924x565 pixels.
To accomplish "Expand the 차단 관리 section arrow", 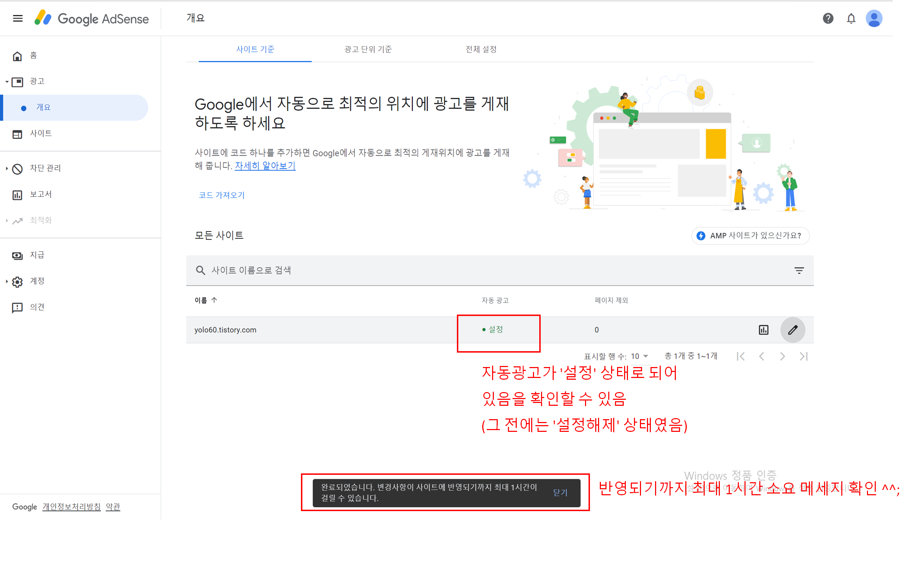I will (x=7, y=168).
